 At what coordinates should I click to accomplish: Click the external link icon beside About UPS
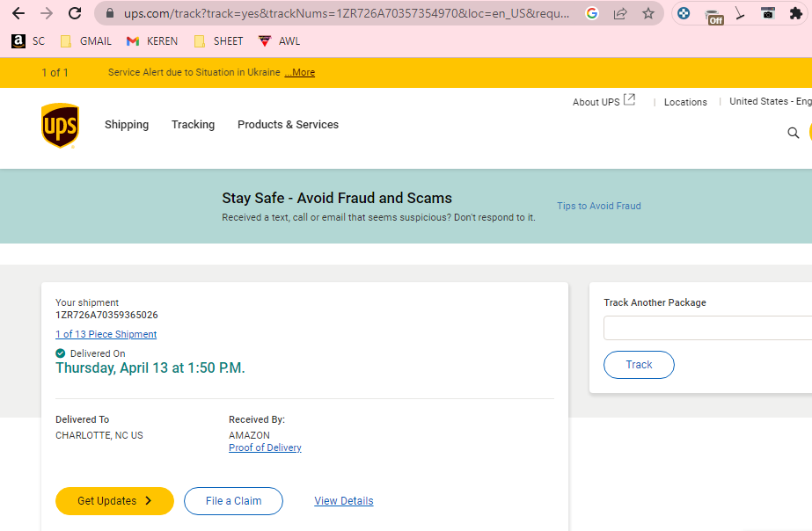629,99
